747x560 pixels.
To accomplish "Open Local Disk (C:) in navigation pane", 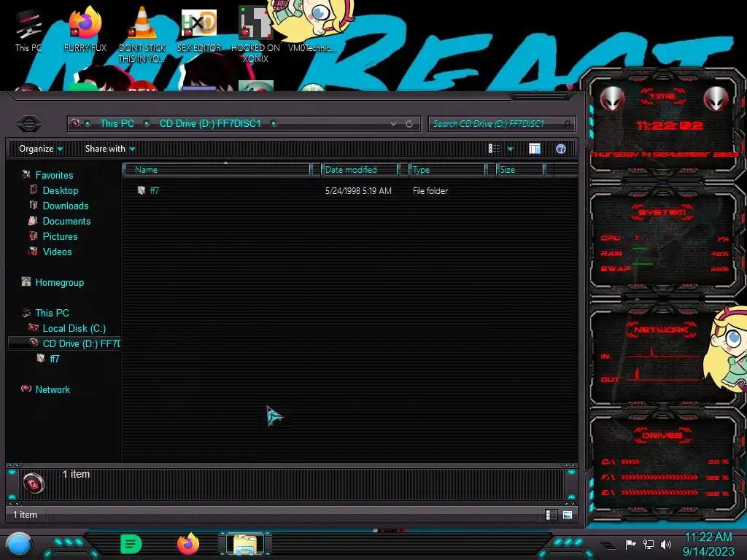I will [74, 329].
